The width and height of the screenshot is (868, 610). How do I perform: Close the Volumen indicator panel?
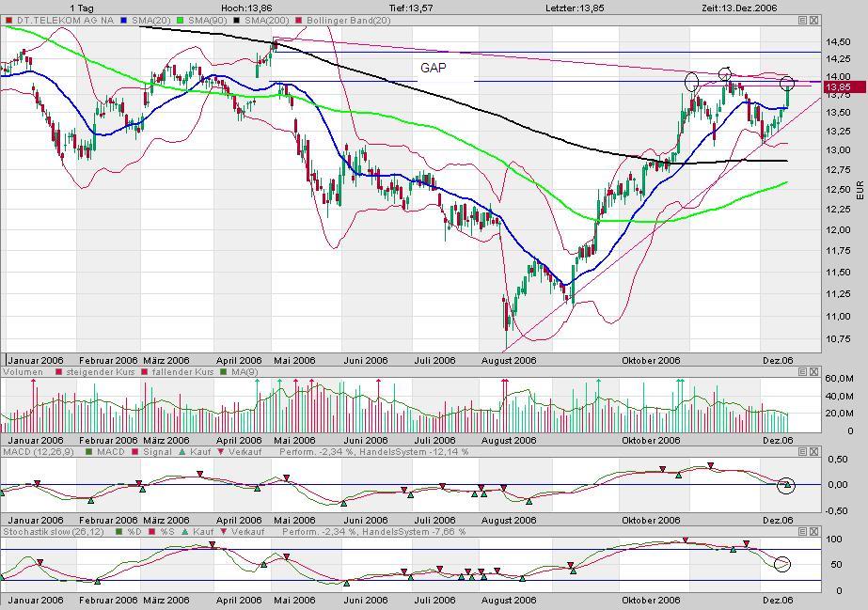pyautogui.click(x=814, y=372)
